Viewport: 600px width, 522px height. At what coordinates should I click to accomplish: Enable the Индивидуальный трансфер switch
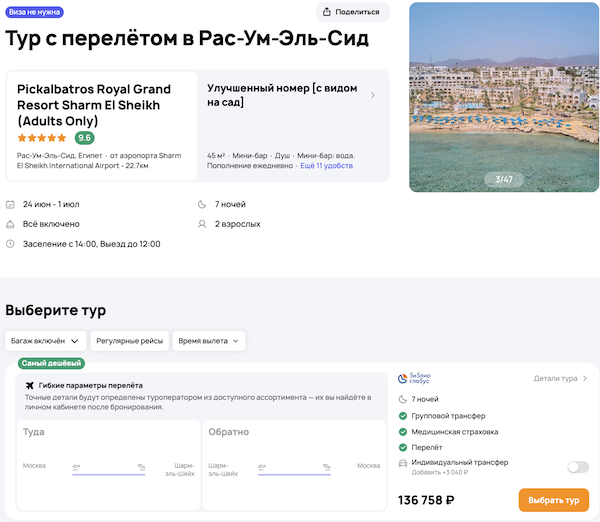(x=577, y=466)
